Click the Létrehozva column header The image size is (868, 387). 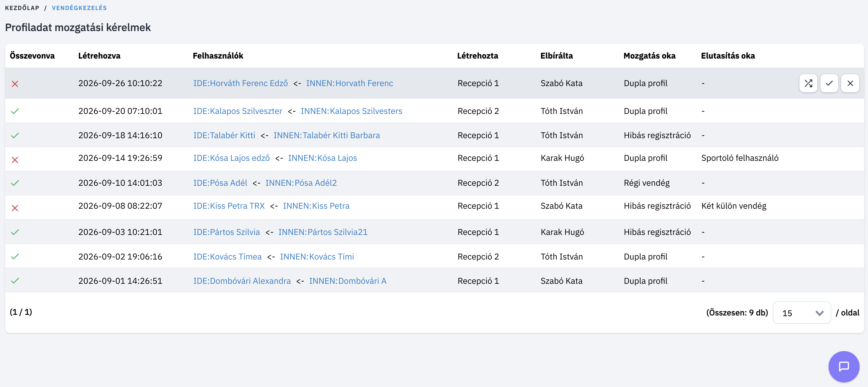point(99,56)
